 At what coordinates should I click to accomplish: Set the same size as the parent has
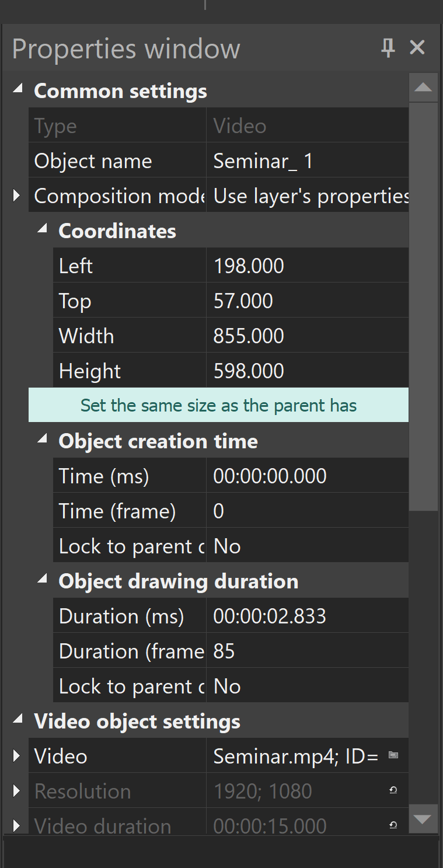point(218,405)
